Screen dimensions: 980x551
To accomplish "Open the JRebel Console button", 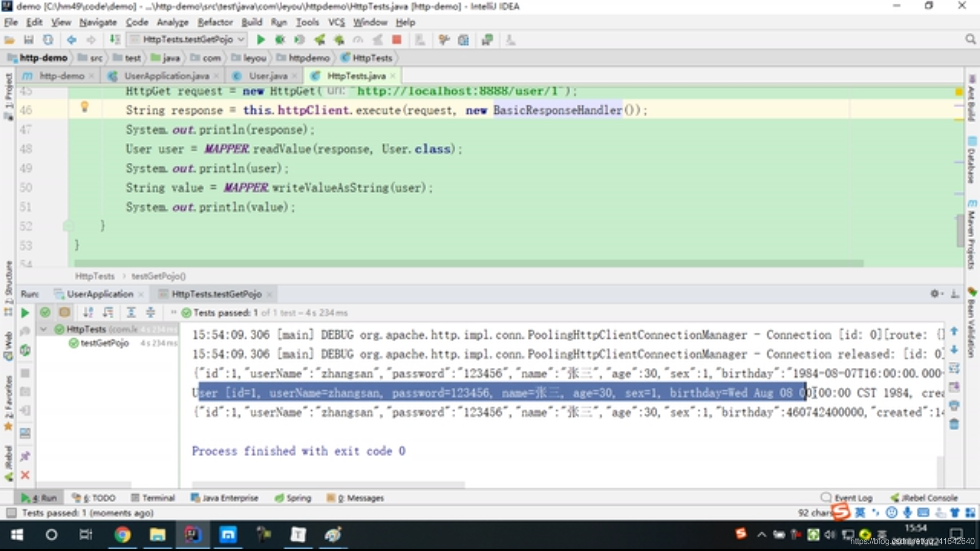I will coord(924,498).
